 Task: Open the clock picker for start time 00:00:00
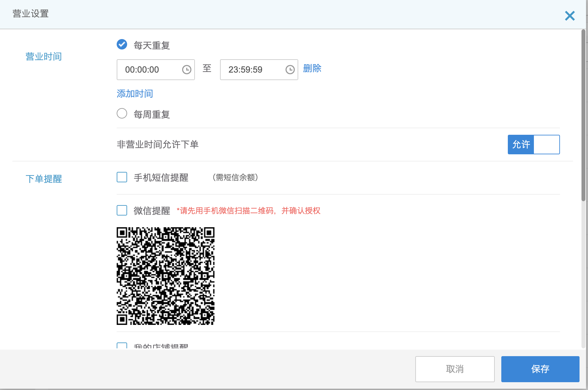186,70
